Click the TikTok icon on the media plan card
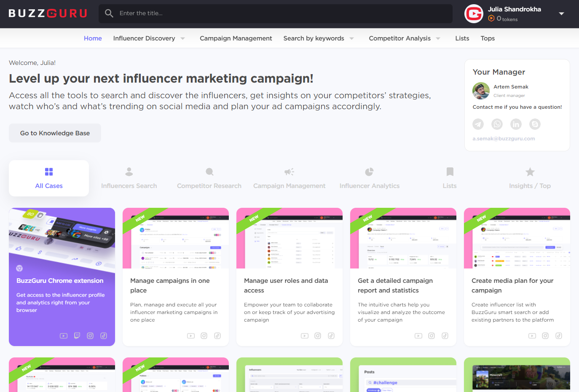 [x=559, y=336]
